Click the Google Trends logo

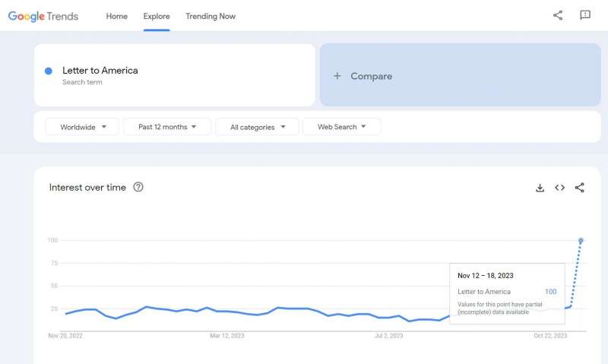[43, 16]
